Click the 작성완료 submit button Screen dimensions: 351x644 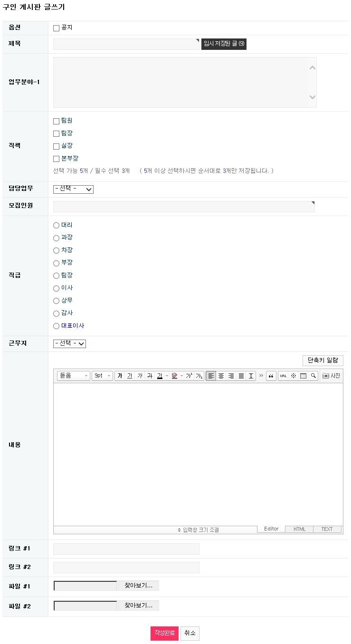164,634
